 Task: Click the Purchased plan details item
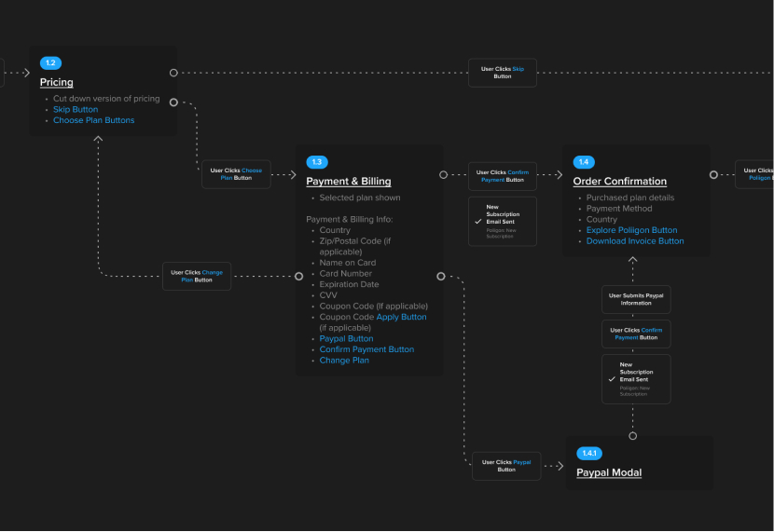(x=630, y=198)
